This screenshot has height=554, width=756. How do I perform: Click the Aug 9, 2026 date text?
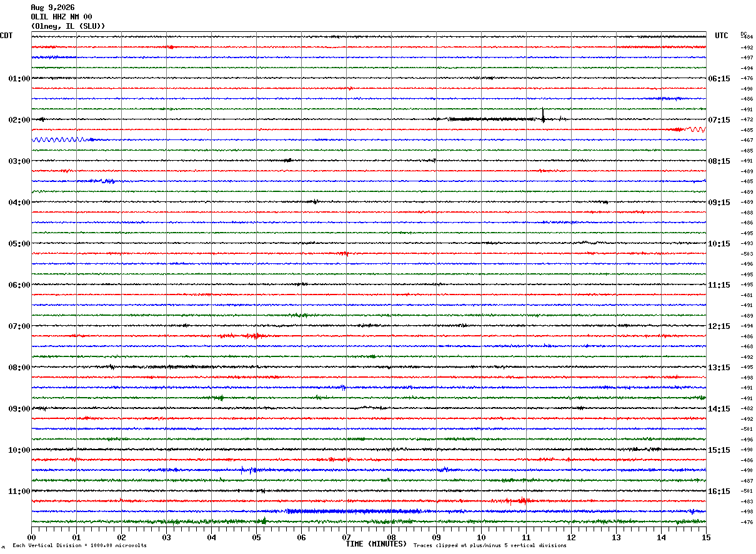coord(52,8)
